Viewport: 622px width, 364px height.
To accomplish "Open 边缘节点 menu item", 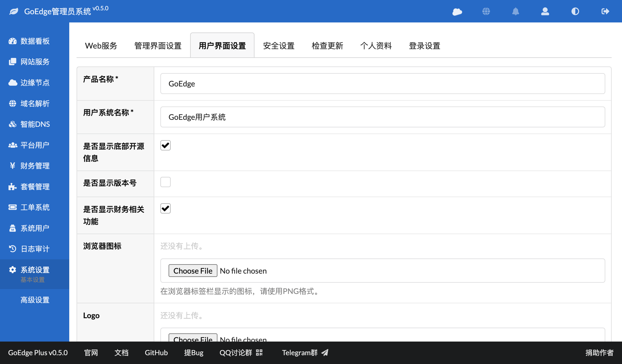I will 35,83.
